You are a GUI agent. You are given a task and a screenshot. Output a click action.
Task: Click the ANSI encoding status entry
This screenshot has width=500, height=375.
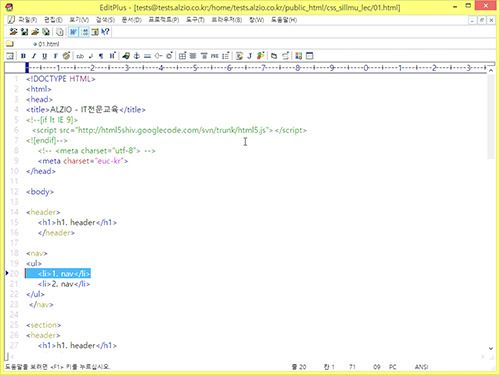421,367
